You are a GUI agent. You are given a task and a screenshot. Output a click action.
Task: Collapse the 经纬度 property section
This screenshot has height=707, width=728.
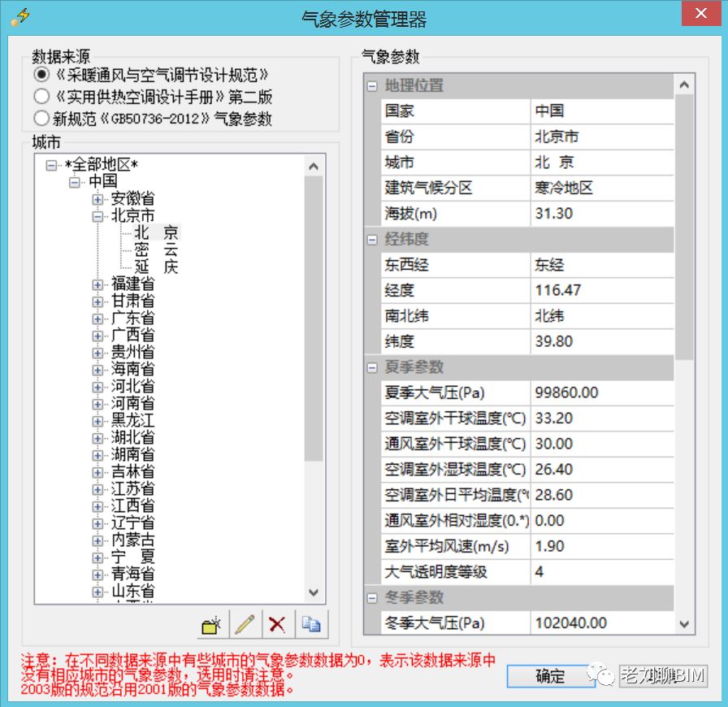372,240
